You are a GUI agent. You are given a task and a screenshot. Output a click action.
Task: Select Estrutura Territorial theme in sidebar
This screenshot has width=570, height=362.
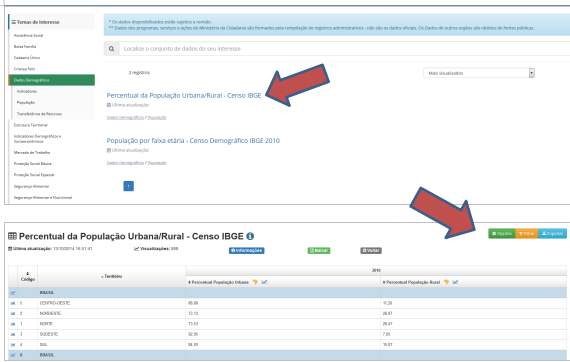coord(31,125)
